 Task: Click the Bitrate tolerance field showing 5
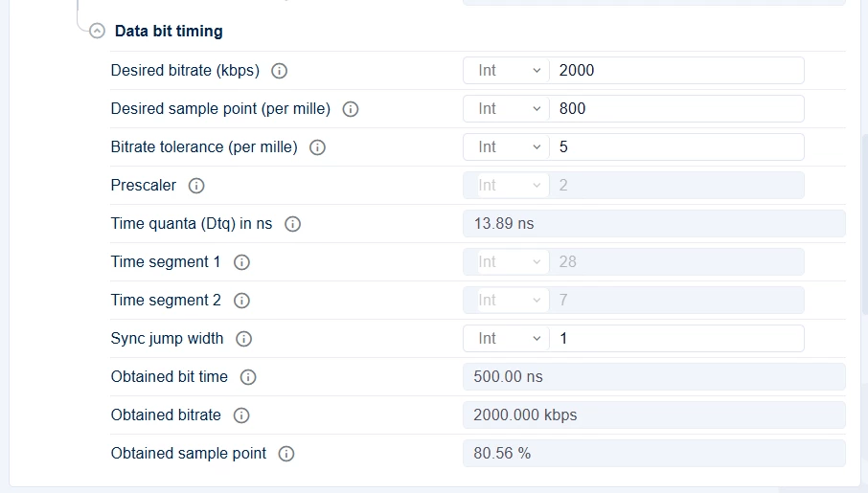pyautogui.click(x=676, y=146)
